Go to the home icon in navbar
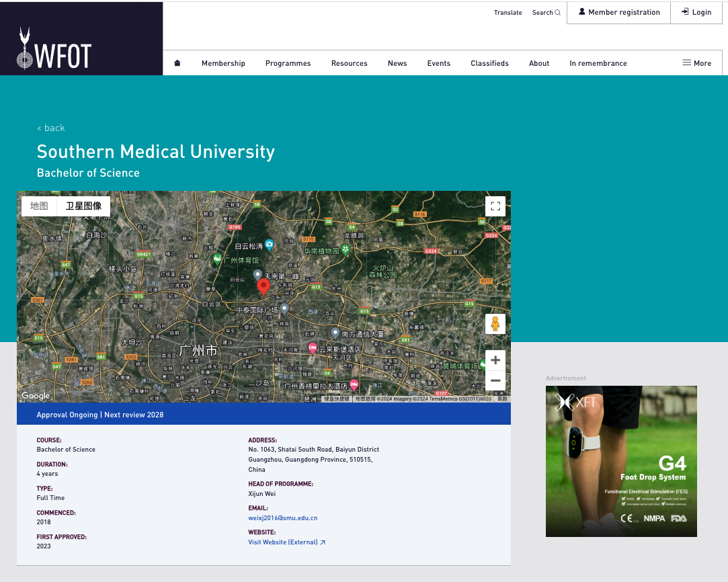 tap(177, 63)
